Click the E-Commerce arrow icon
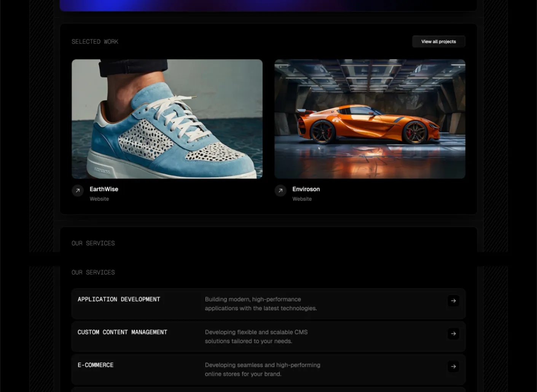The width and height of the screenshot is (537, 392). coord(453,367)
